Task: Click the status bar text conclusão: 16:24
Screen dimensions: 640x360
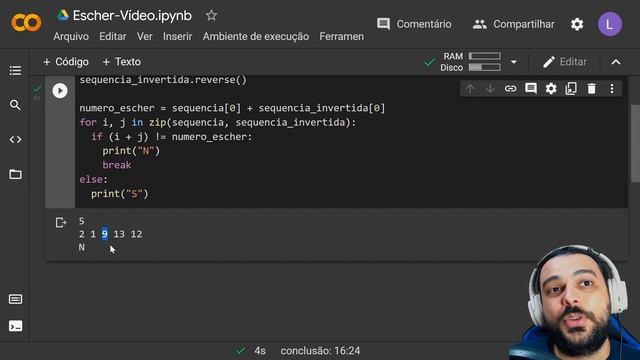Action: point(320,351)
